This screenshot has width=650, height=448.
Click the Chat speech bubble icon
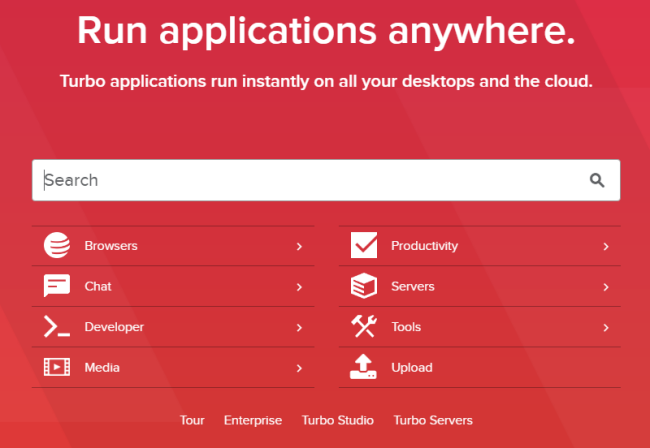coord(57,286)
